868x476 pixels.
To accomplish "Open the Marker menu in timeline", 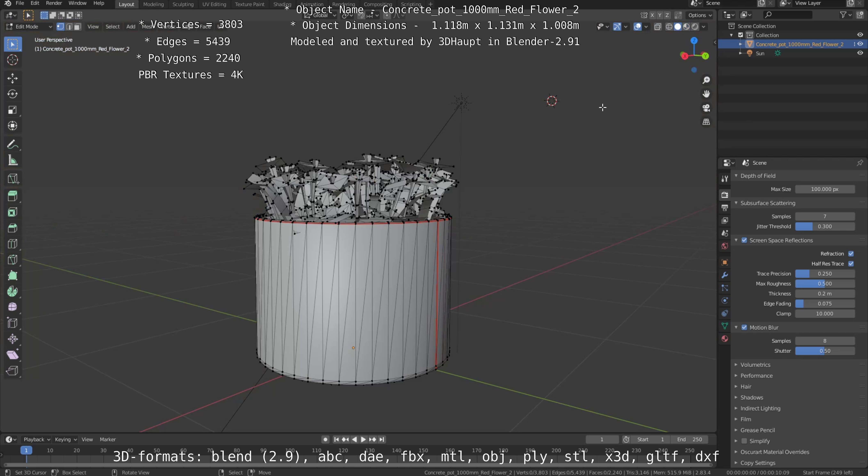I will coord(107,439).
